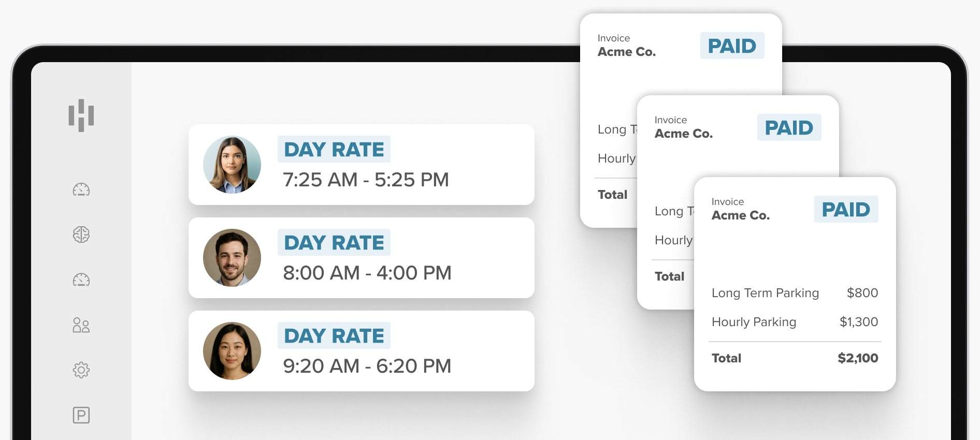Select the Hourly Parking $1,300 line item

click(795, 322)
